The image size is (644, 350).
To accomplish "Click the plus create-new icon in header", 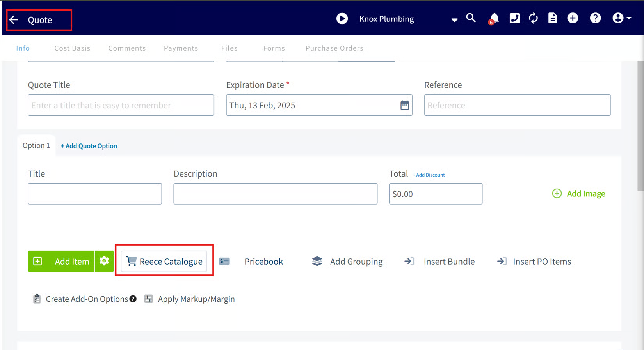I will point(573,18).
